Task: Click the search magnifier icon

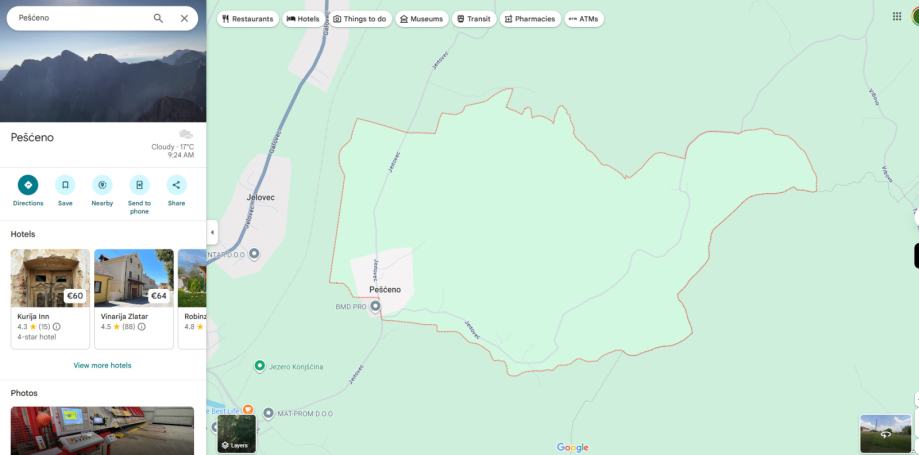Action: [x=158, y=18]
